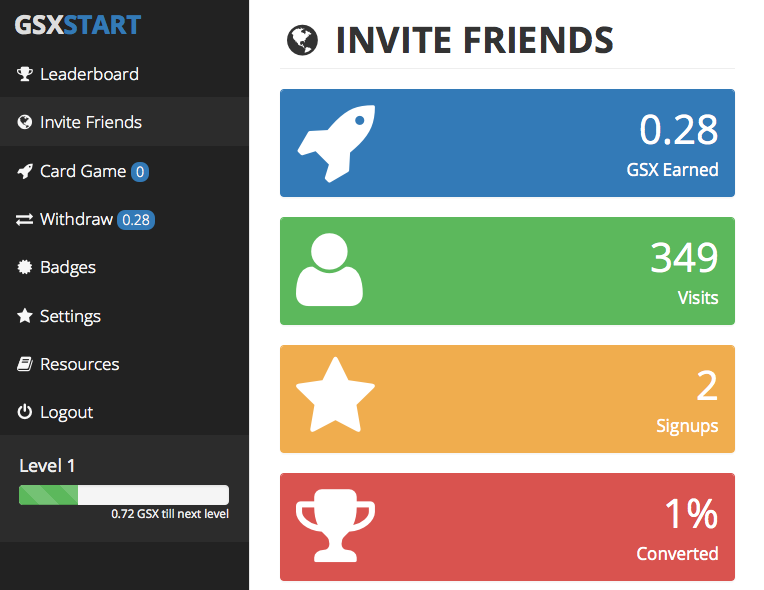The height and width of the screenshot is (590, 764).
Task: Click the level progress bar
Action: 124,495
